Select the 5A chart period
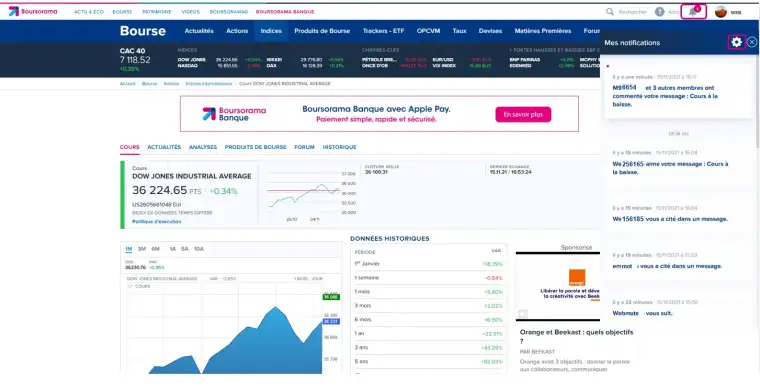Screen dimensions: 760x388 click(185, 249)
